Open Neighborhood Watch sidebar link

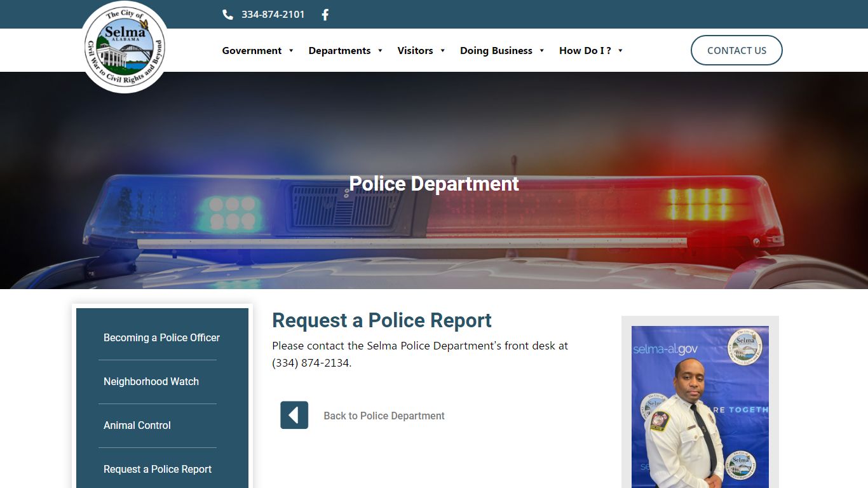[x=151, y=381]
